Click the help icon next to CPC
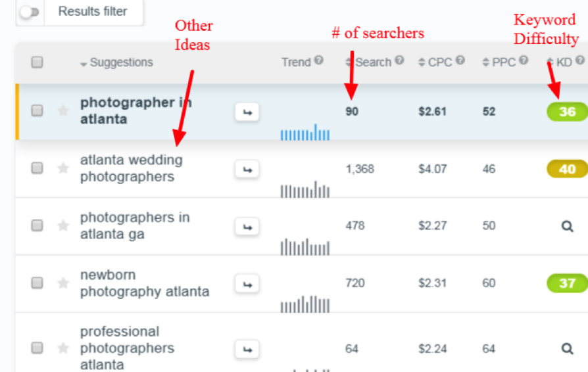 click(x=460, y=60)
